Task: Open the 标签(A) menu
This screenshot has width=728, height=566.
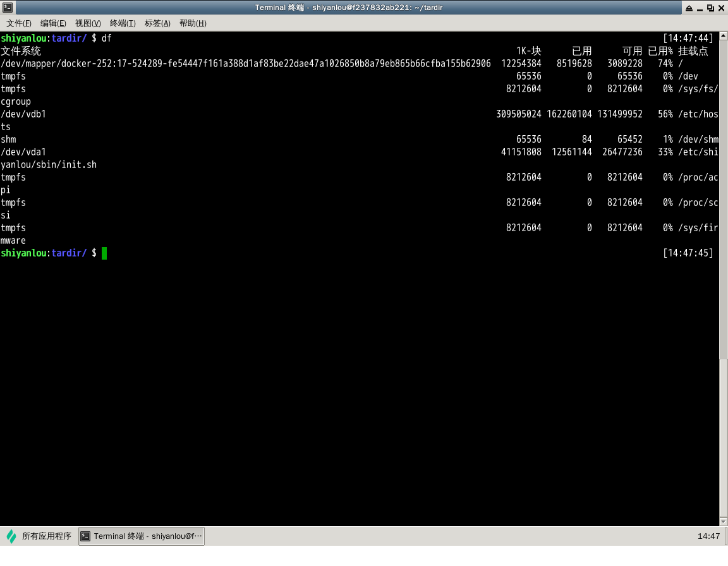Action: [x=157, y=23]
